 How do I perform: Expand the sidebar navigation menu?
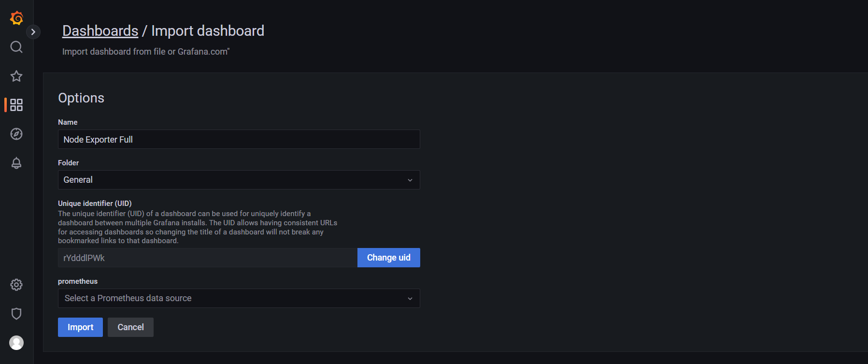pyautogui.click(x=33, y=32)
